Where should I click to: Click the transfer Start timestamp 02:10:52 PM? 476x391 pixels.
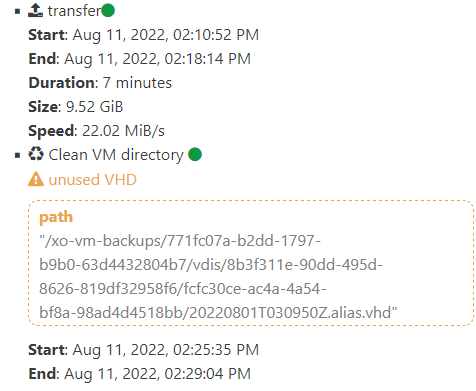[166, 35]
